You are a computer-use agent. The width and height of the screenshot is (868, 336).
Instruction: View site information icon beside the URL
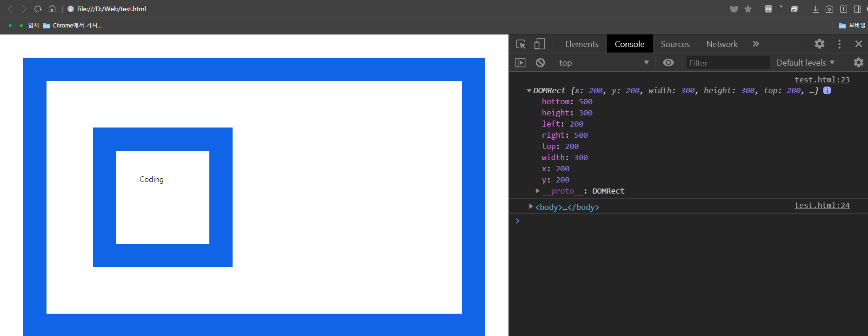click(71, 9)
